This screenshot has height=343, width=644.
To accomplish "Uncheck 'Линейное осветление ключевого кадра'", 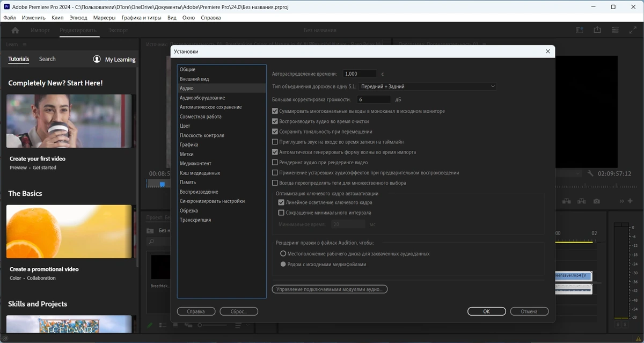I will pos(281,202).
